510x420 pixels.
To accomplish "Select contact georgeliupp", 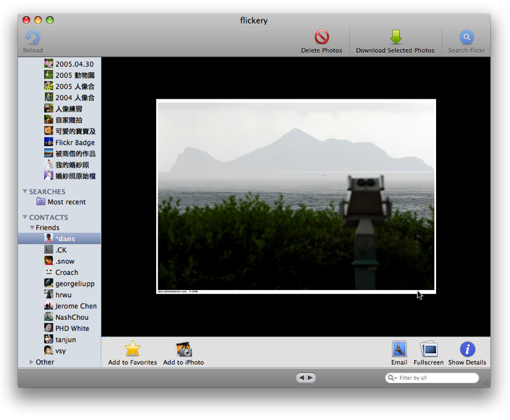I will point(59,284).
